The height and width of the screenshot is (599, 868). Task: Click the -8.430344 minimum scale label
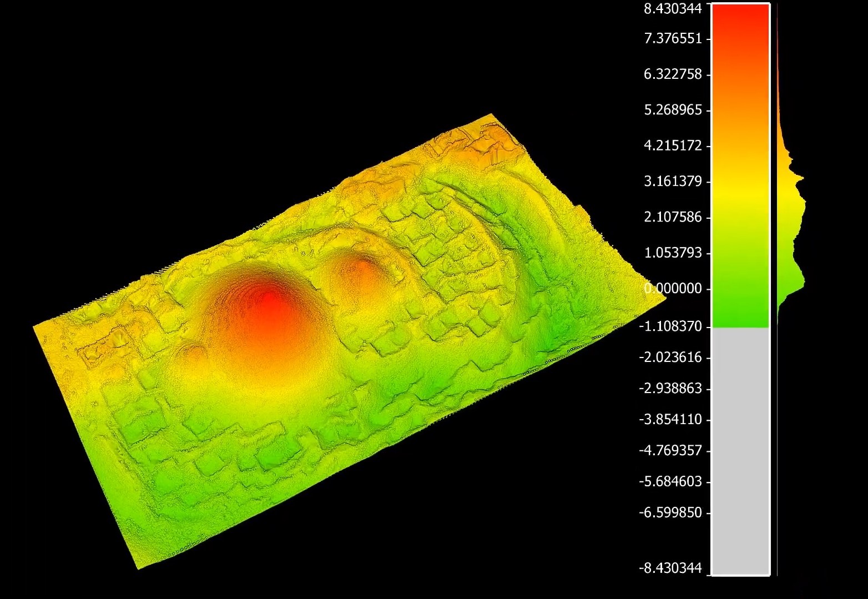pyautogui.click(x=670, y=568)
